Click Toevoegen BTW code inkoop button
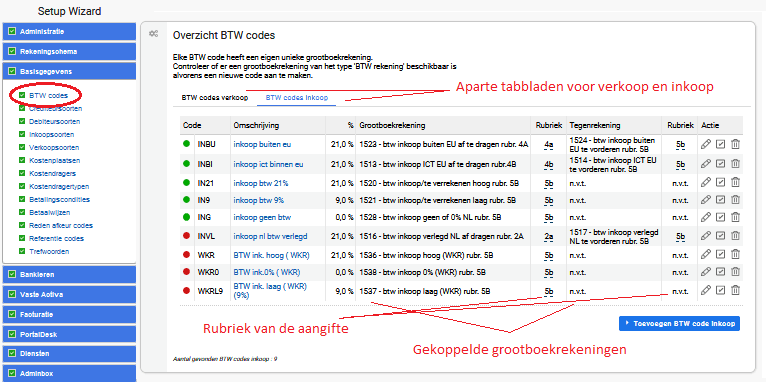Screen dimensions: 766x383 click(x=679, y=323)
